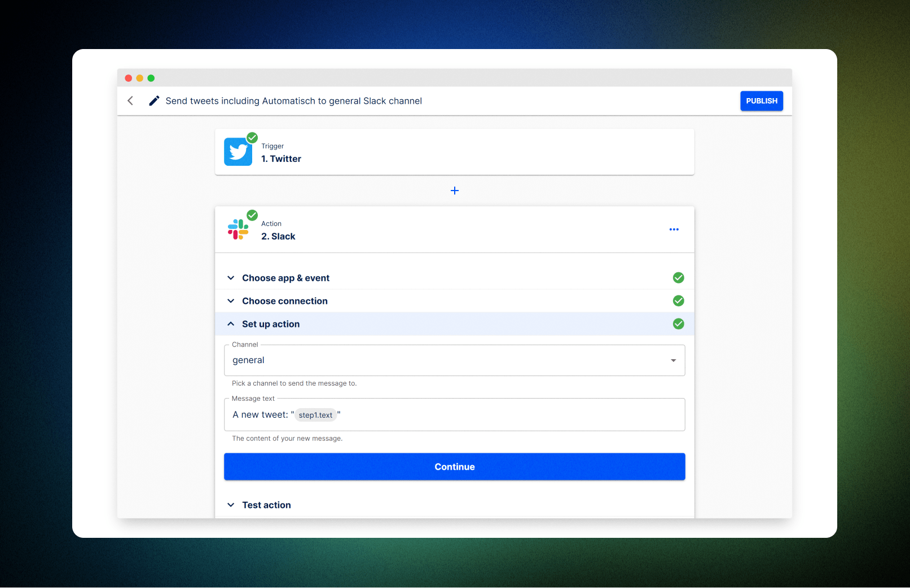Screen dimensions: 910x588
Task: Click the checkmark badge on Slack icon
Action: [x=252, y=215]
